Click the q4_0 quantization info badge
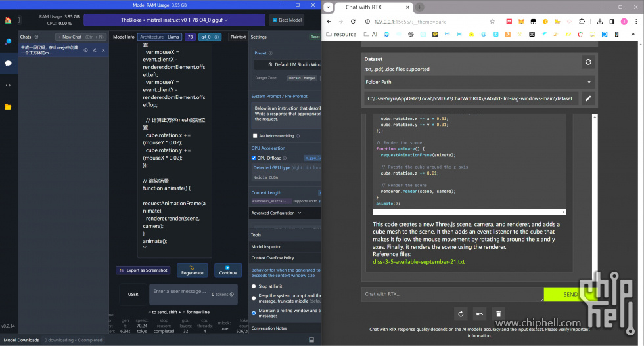The height and width of the screenshot is (346, 644). (x=210, y=37)
